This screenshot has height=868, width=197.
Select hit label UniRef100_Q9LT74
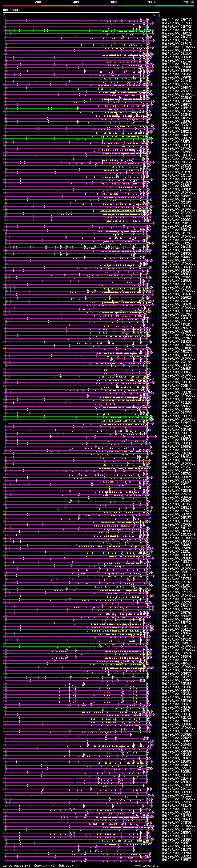coord(177,284)
